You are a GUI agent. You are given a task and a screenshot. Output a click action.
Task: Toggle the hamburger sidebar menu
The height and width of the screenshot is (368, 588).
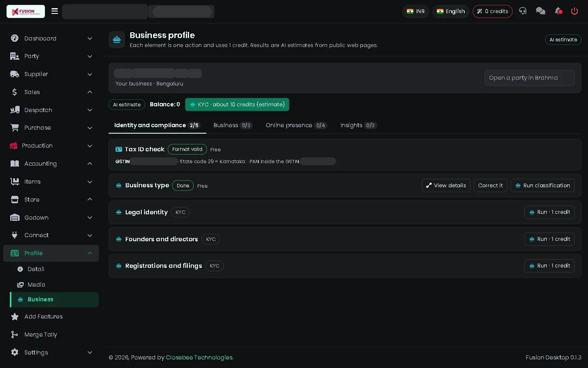coord(54,11)
